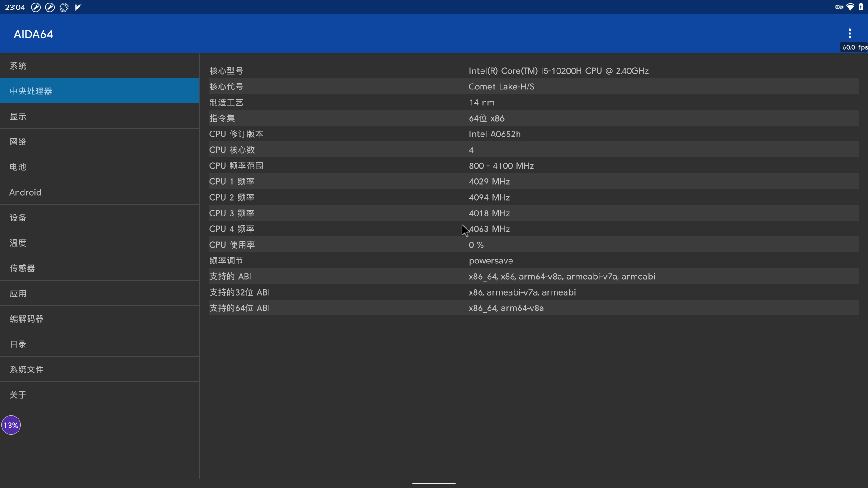Click the 60.0 fps overlay badge
868x488 pixels.
[x=854, y=47]
